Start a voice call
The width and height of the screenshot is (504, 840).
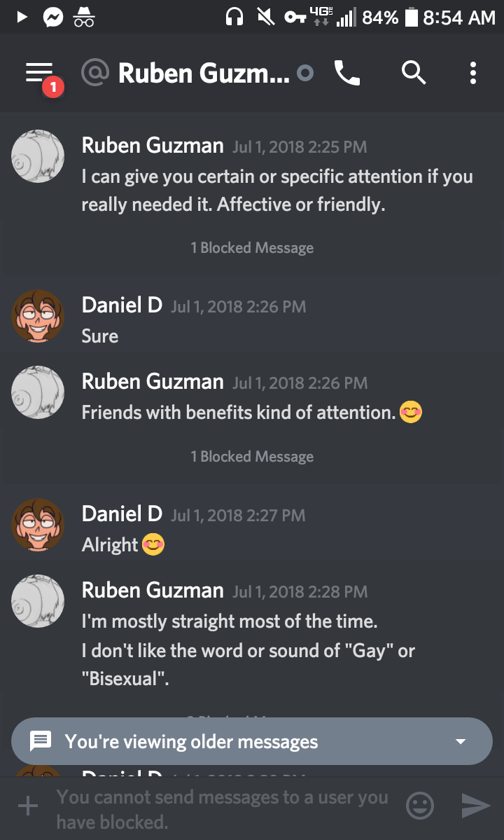tap(346, 72)
